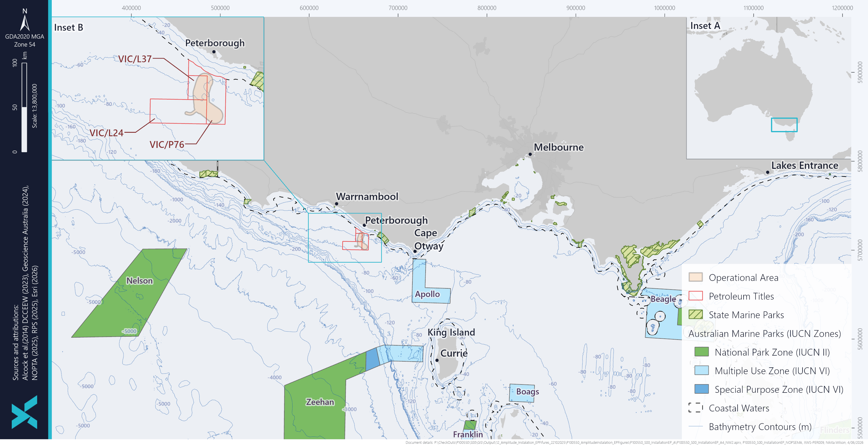Click the '700000' easting axis label

click(x=398, y=8)
